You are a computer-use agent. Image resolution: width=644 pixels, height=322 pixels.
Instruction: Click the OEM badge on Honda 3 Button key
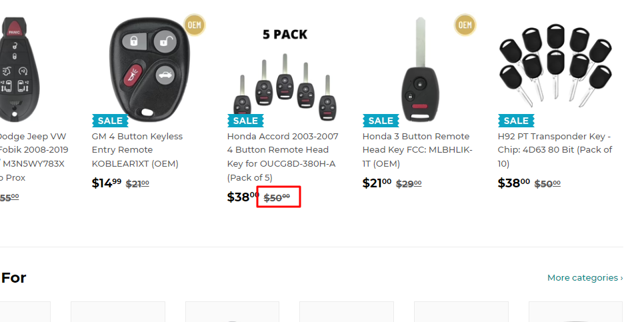[x=465, y=25]
